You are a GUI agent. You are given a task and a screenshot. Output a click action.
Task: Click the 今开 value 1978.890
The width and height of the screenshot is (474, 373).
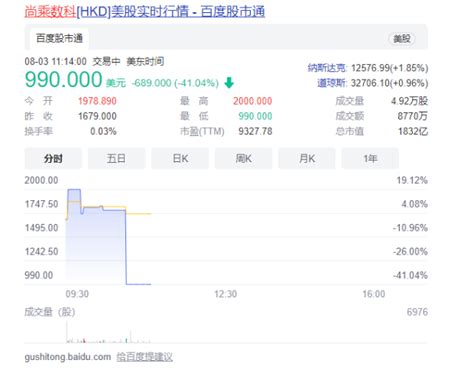point(97,101)
